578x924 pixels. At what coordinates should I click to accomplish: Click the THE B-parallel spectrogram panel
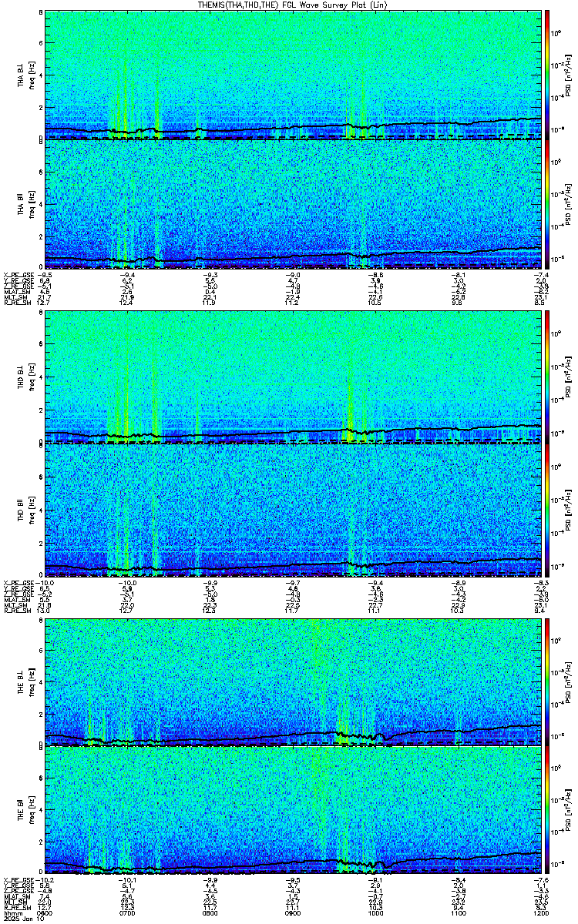point(293,812)
